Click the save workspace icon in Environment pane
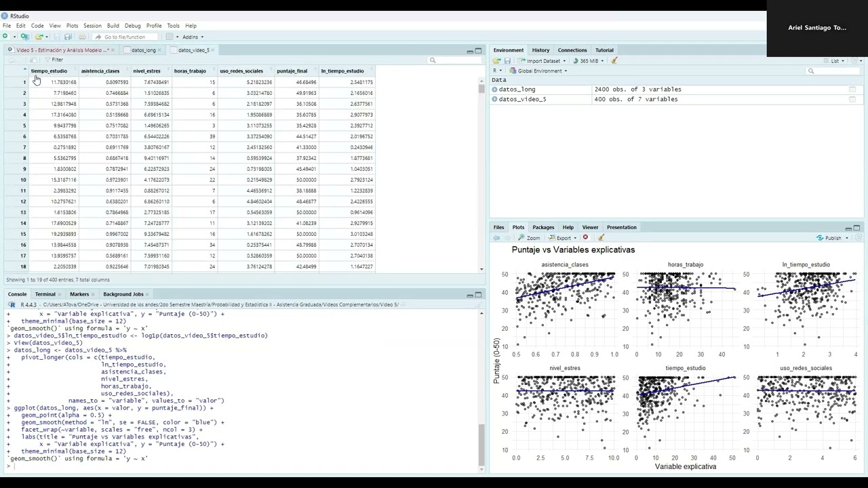The width and height of the screenshot is (868, 488). tap(507, 60)
